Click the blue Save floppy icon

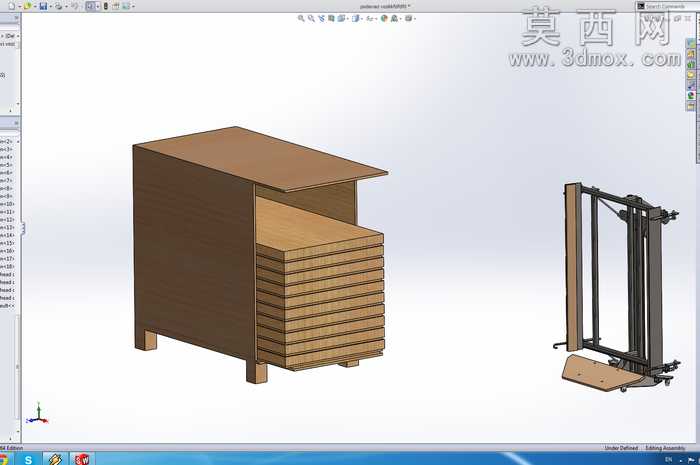(x=43, y=6)
